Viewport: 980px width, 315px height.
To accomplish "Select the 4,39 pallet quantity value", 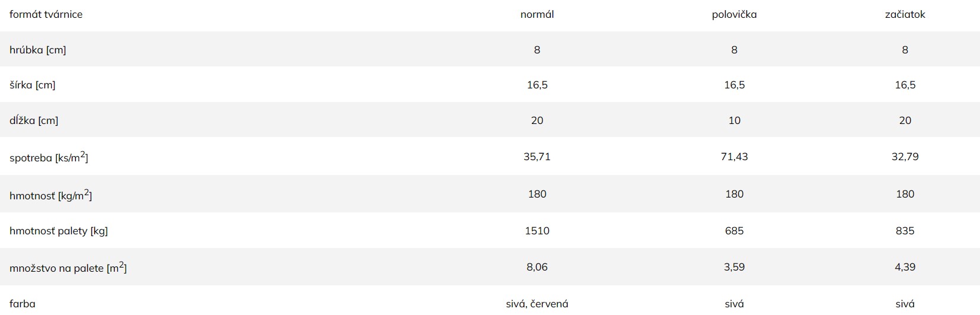I will 905,268.
